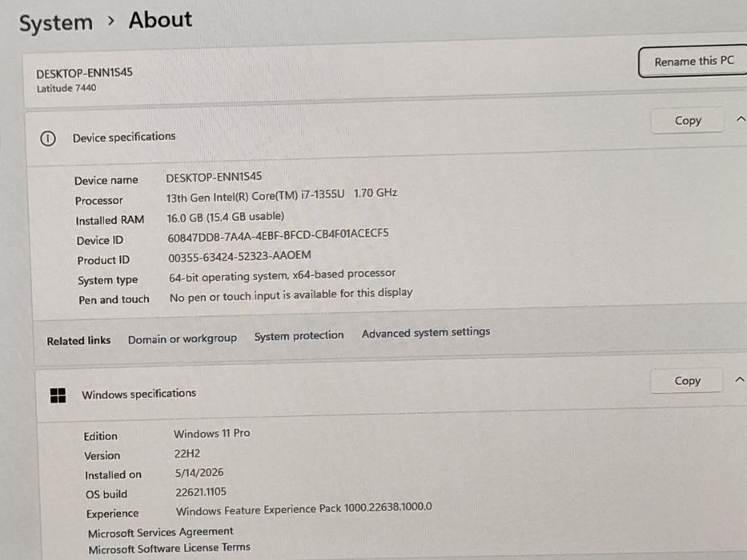Viewport: 747px width, 560px height.
Task: Click the Windows 11 Pro edition value
Action: pyautogui.click(x=211, y=434)
